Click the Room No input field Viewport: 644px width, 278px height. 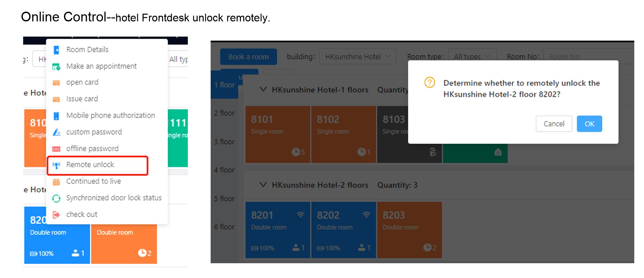587,56
